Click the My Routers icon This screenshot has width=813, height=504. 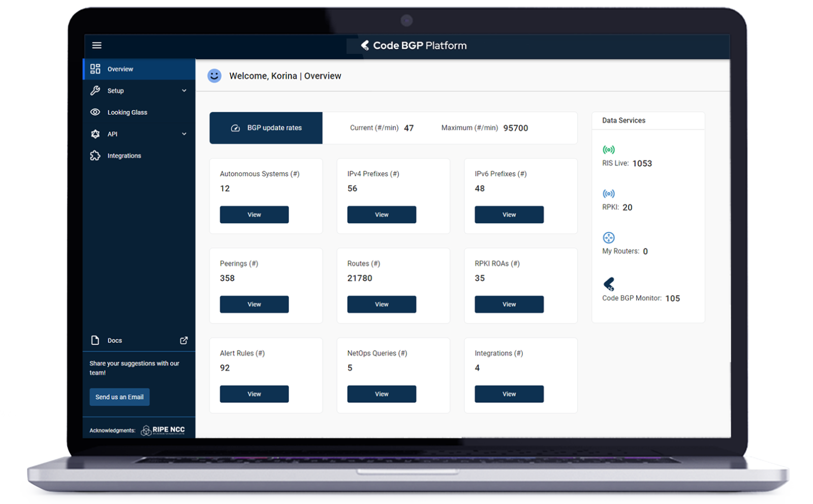(608, 238)
